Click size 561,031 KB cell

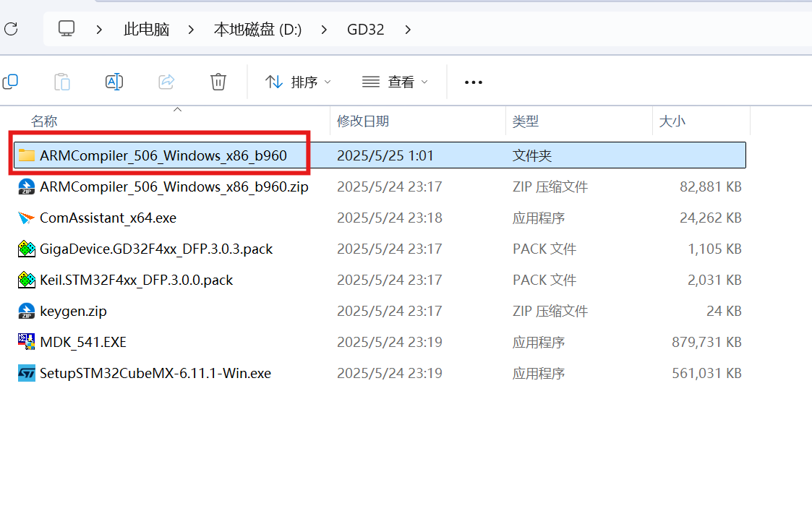pos(707,373)
